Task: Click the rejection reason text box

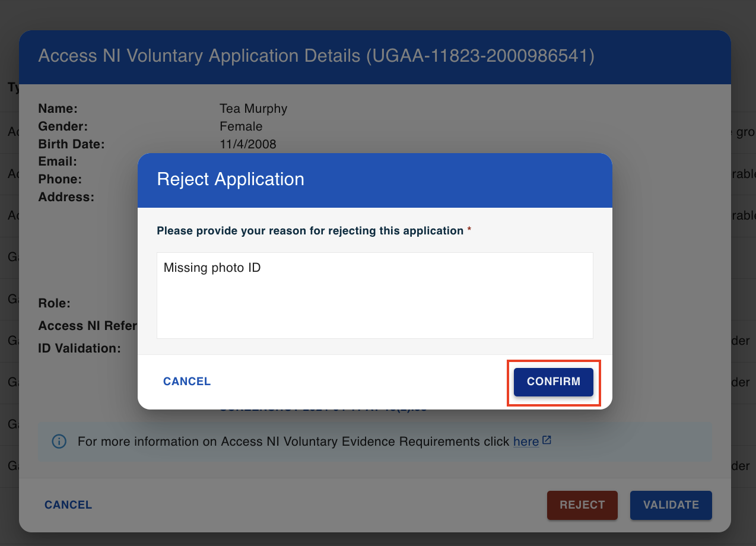Action: pos(374,303)
